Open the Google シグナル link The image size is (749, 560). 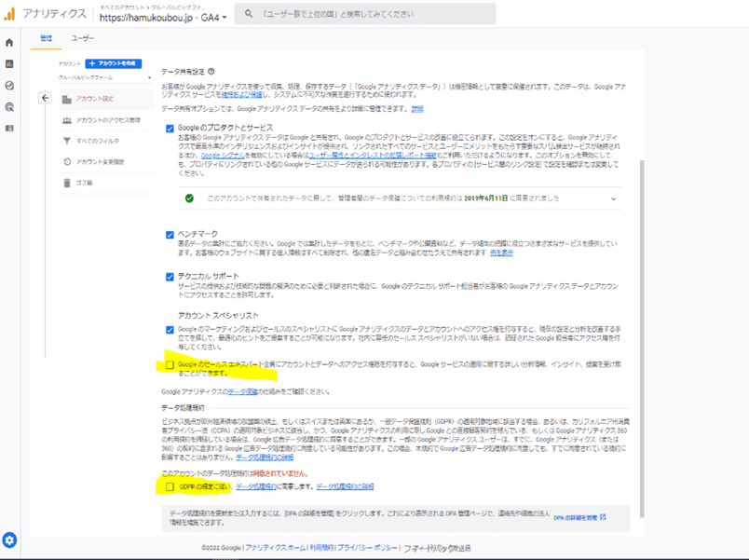tap(223, 156)
